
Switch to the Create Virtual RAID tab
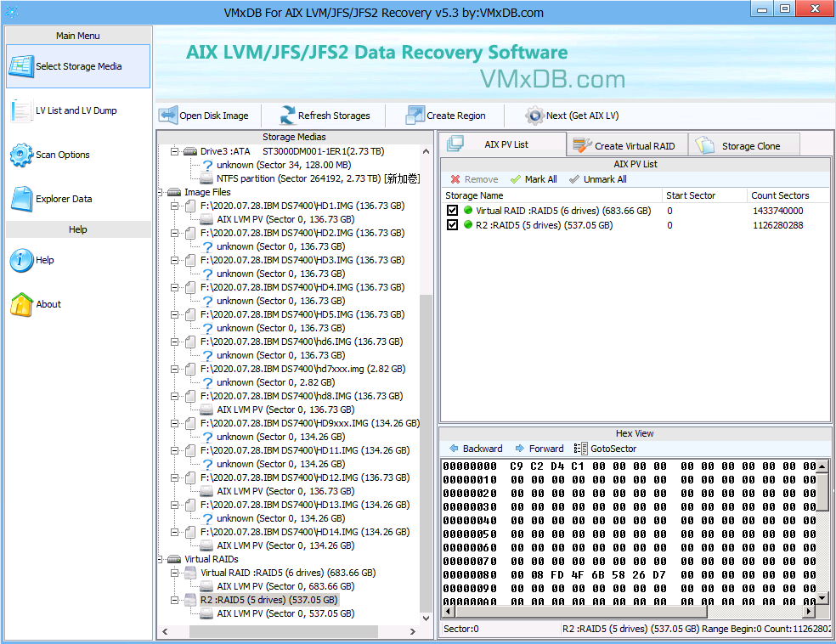tap(627, 145)
